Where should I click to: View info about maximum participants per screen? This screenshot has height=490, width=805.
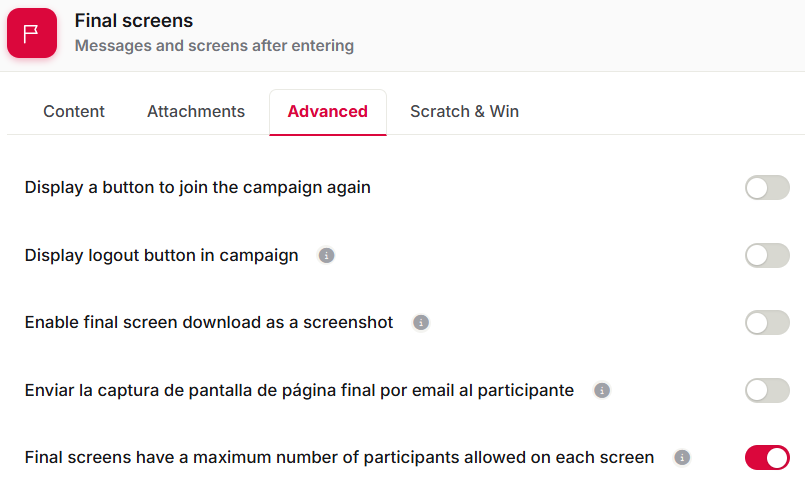coord(682,457)
